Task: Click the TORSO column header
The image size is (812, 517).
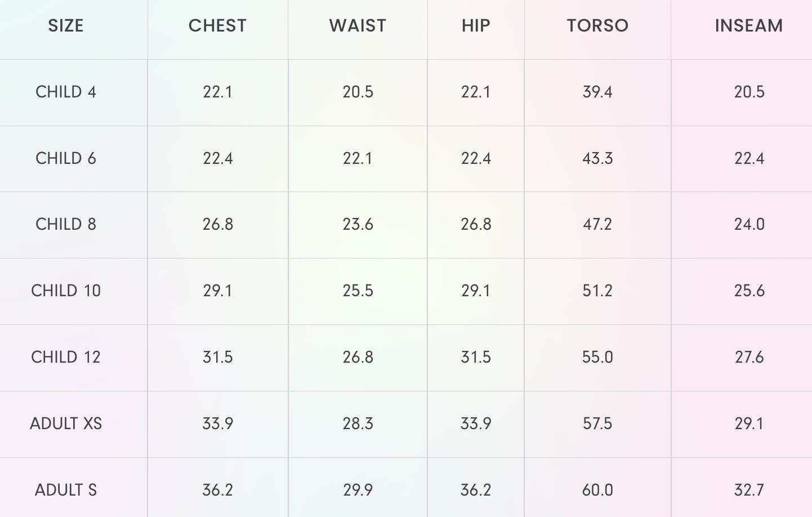Action: [597, 26]
